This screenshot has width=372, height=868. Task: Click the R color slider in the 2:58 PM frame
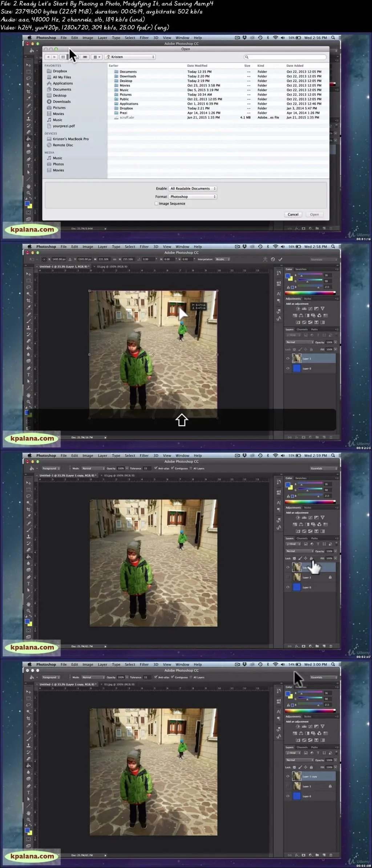tap(310, 275)
